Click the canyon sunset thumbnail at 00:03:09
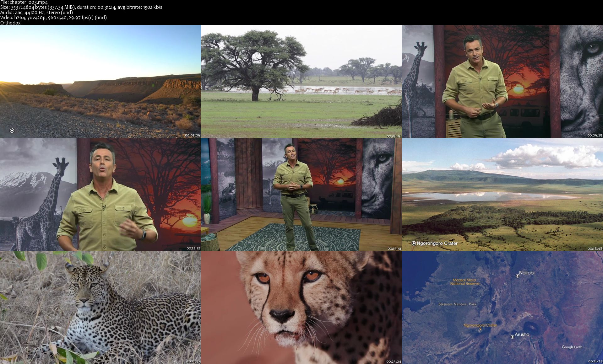This screenshot has width=603, height=364. pos(100,82)
